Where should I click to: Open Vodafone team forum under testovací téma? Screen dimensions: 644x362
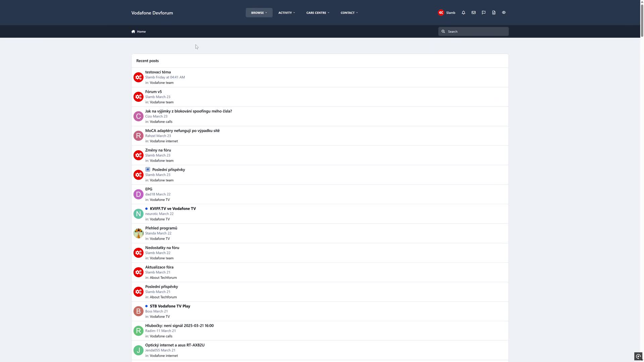(162, 82)
